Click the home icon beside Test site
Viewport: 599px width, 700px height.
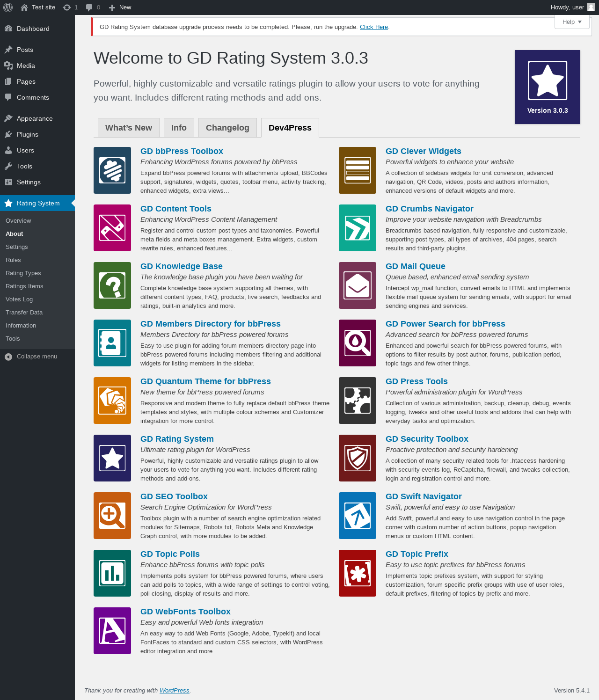coord(24,7)
